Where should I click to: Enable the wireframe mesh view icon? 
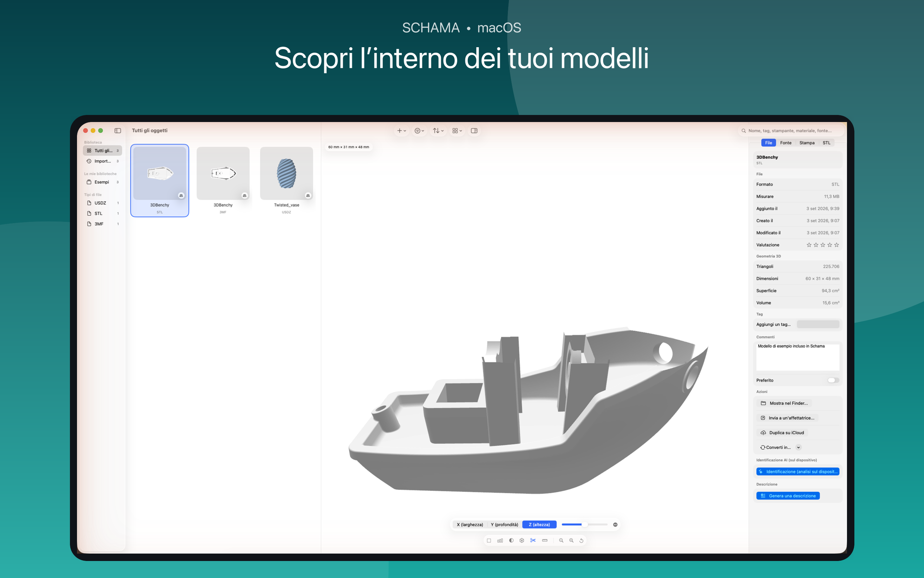[522, 540]
